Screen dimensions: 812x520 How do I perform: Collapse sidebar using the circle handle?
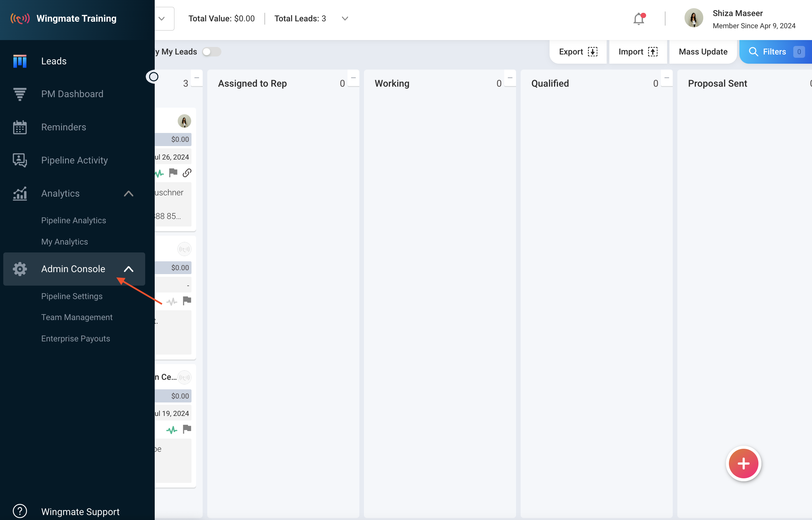click(x=154, y=76)
